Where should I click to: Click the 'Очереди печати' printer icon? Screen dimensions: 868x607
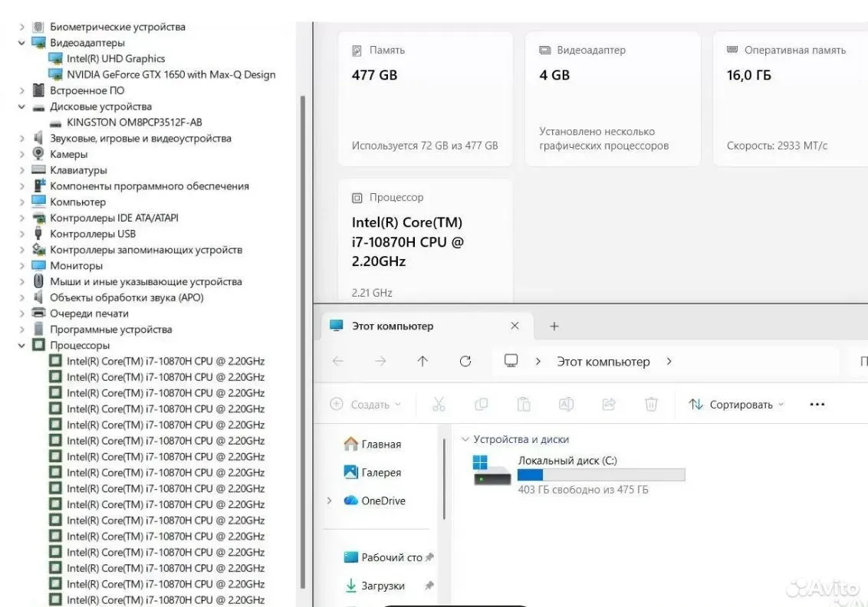[38, 313]
